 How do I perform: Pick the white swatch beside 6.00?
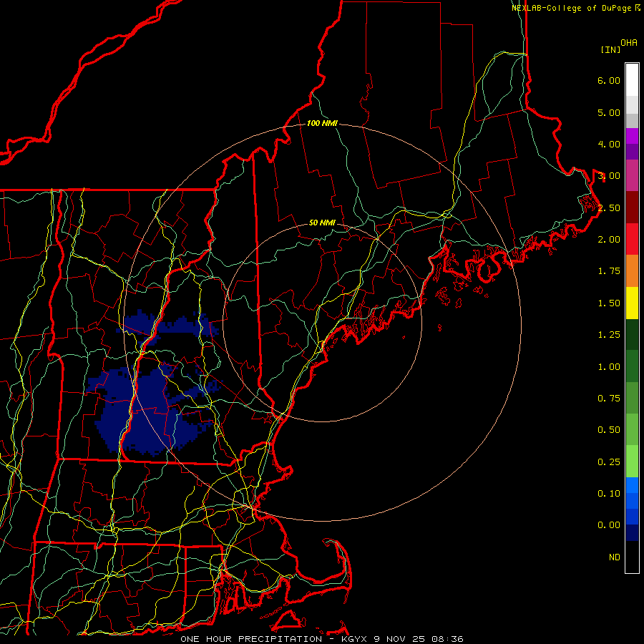coord(632,80)
